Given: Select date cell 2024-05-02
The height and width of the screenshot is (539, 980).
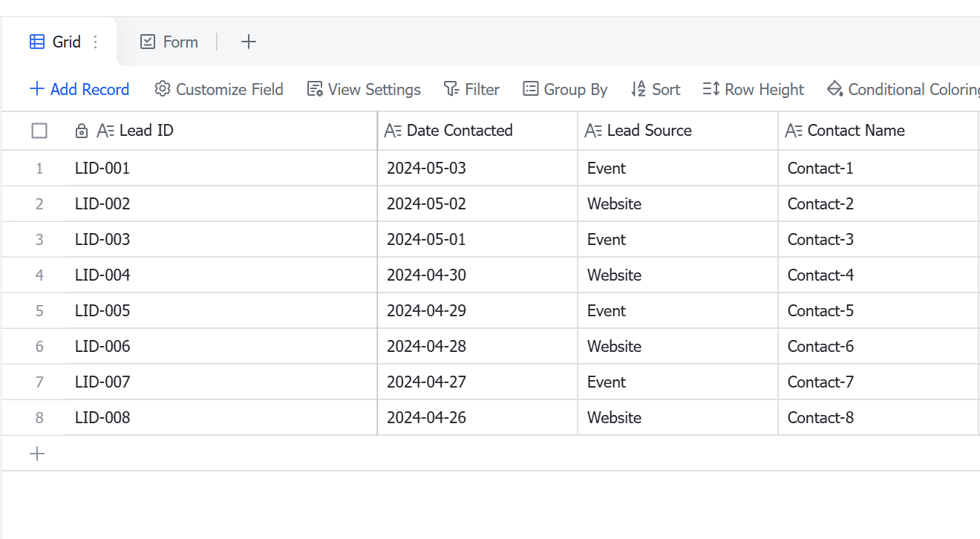Looking at the screenshot, I should 477,203.
